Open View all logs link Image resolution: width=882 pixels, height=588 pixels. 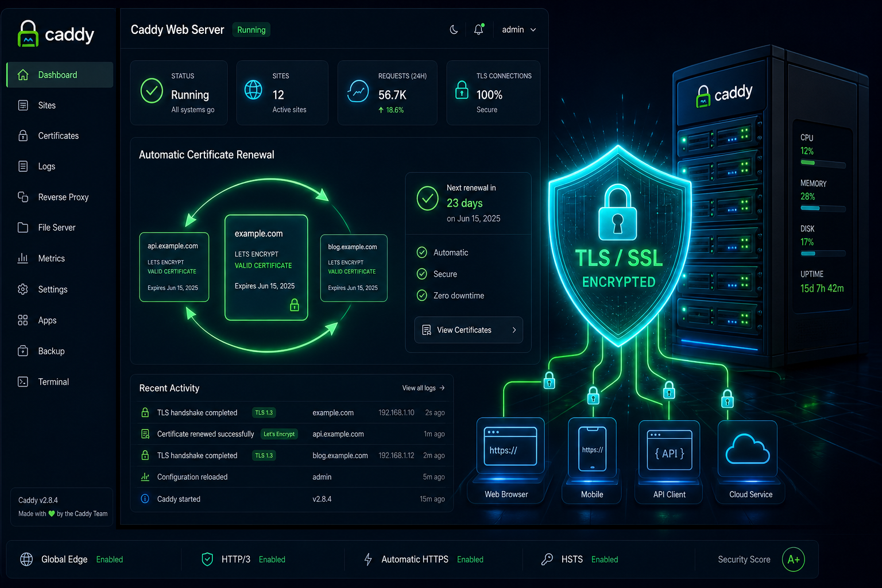click(423, 388)
